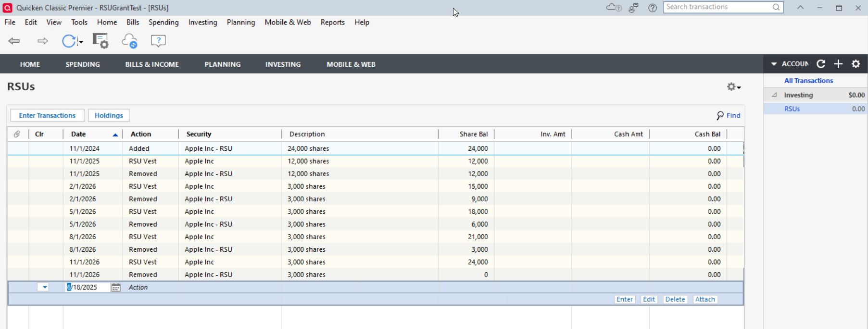Click the cloud status icon in title bar
This screenshot has width=868, height=329.
point(614,8)
